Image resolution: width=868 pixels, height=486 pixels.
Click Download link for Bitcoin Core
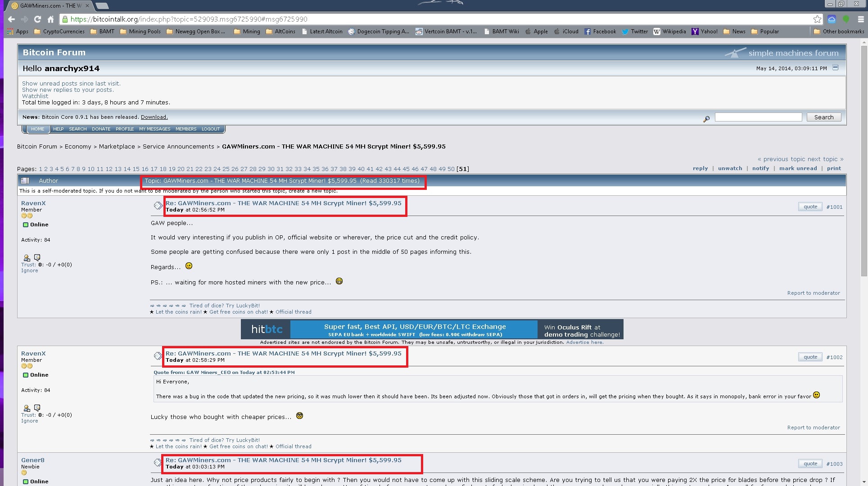coord(154,117)
